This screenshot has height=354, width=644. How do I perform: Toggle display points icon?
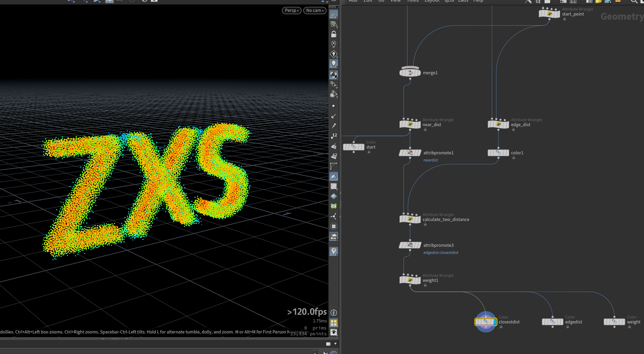tap(333, 106)
